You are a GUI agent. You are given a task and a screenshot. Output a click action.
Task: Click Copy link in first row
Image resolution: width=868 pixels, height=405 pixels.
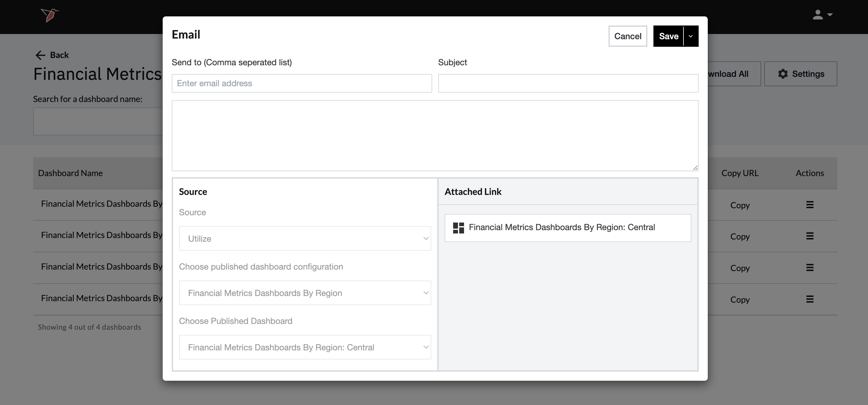[x=740, y=205]
